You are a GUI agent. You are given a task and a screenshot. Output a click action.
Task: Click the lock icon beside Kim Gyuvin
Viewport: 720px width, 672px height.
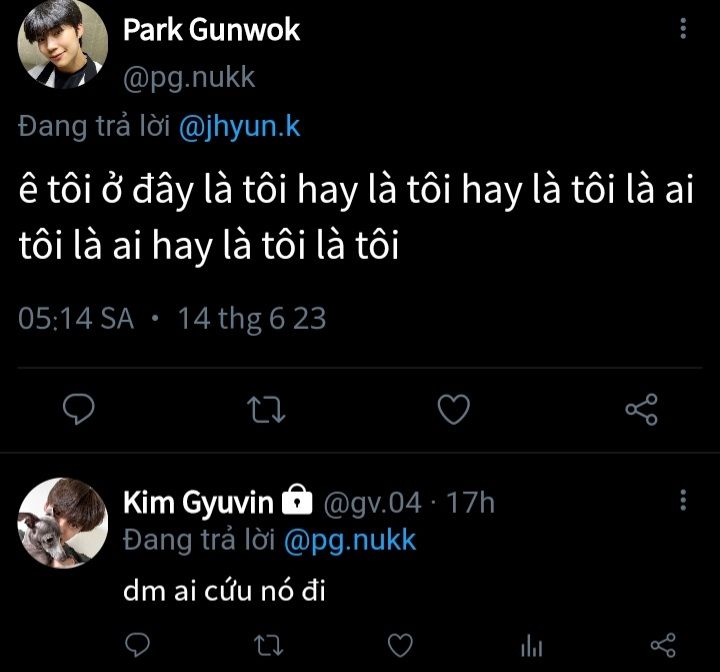coord(298,501)
